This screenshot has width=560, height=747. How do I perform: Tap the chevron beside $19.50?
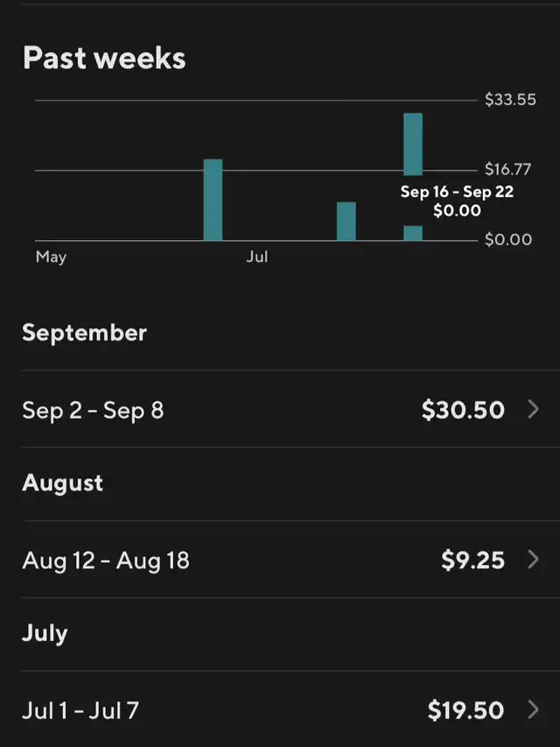pyautogui.click(x=534, y=709)
